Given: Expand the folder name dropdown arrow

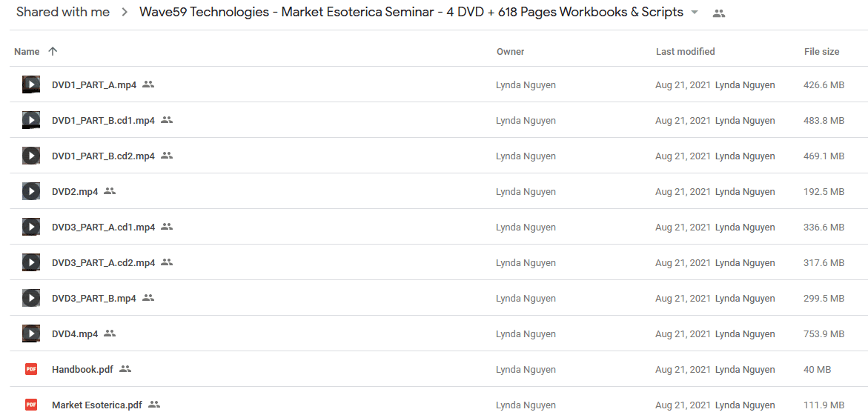Looking at the screenshot, I should 695,13.
